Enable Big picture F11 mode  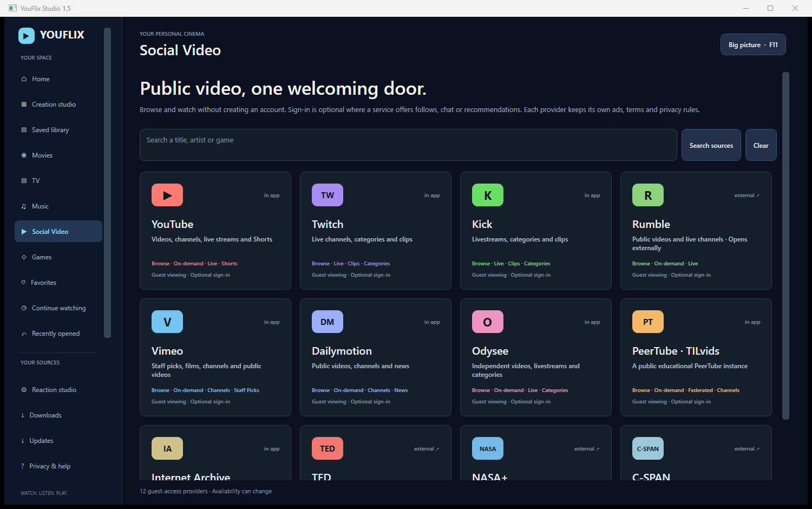(753, 45)
